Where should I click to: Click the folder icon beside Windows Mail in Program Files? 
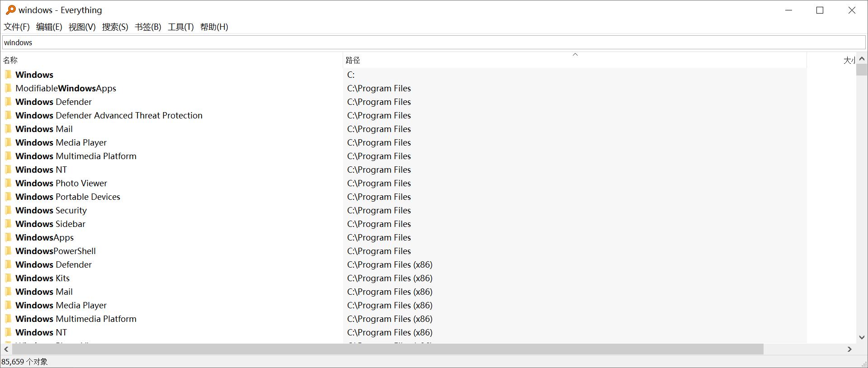[x=9, y=129]
